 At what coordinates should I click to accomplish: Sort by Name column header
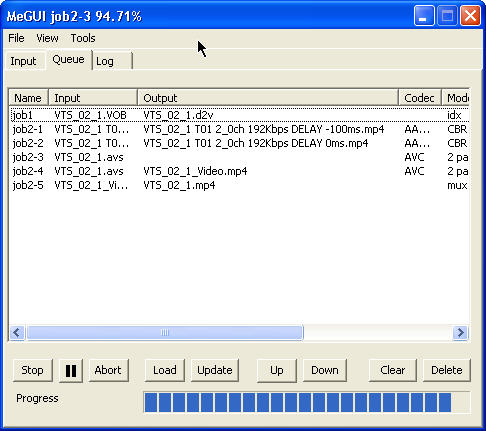pos(29,98)
